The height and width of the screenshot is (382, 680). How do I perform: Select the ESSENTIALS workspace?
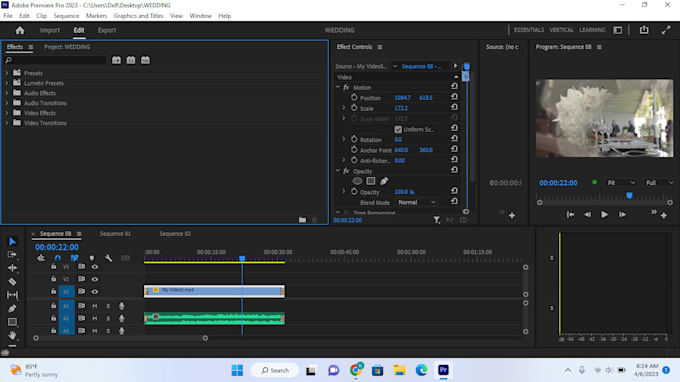point(529,30)
